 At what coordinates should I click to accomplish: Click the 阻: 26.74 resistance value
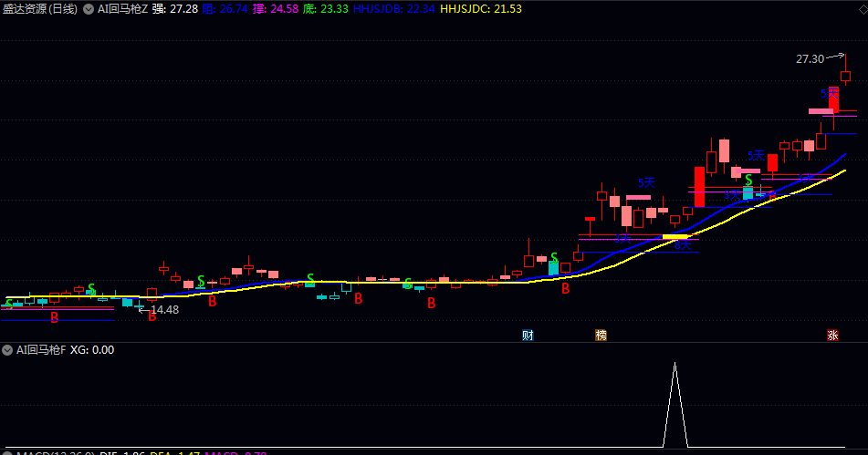tap(225, 9)
